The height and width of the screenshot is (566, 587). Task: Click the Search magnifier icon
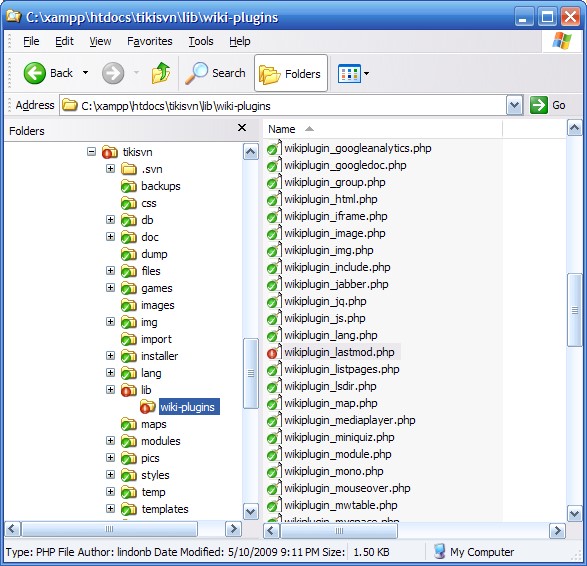click(197, 73)
